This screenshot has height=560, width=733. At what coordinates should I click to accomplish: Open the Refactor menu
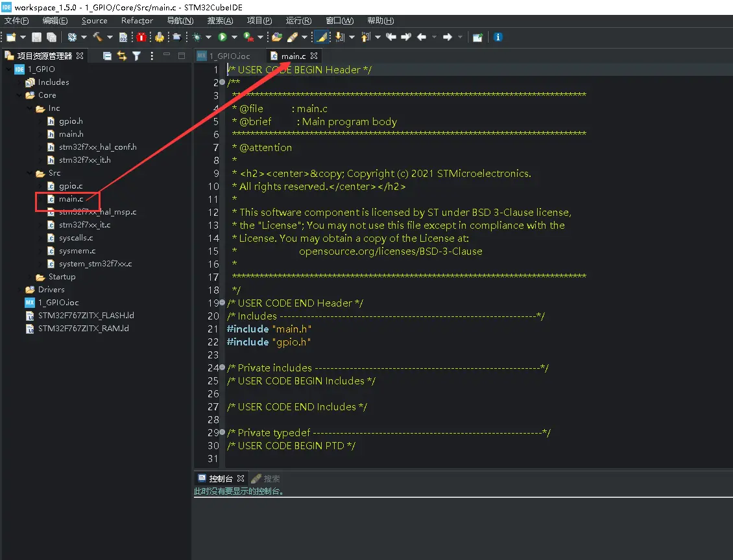tap(137, 21)
